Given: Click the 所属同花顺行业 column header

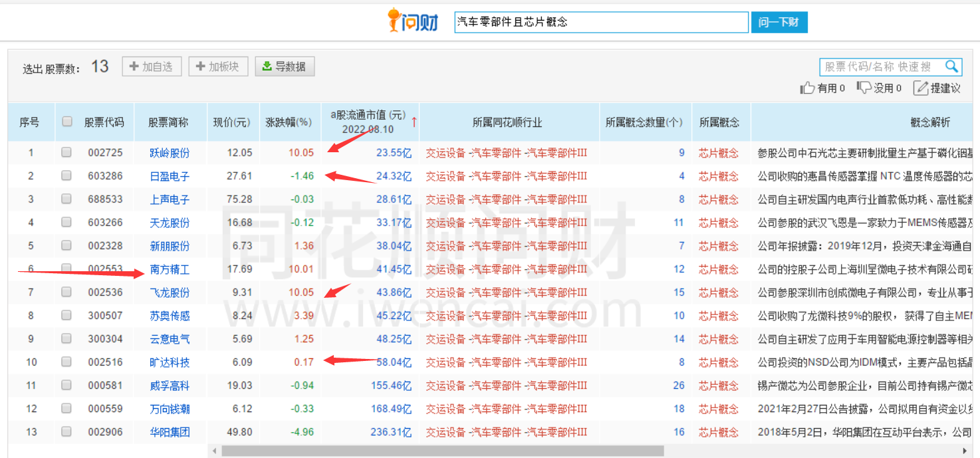Looking at the screenshot, I should click(507, 122).
